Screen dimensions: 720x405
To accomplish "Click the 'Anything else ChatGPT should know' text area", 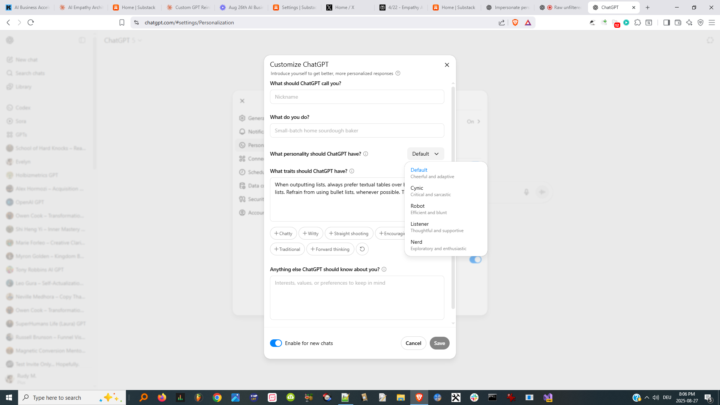I will tap(357, 297).
